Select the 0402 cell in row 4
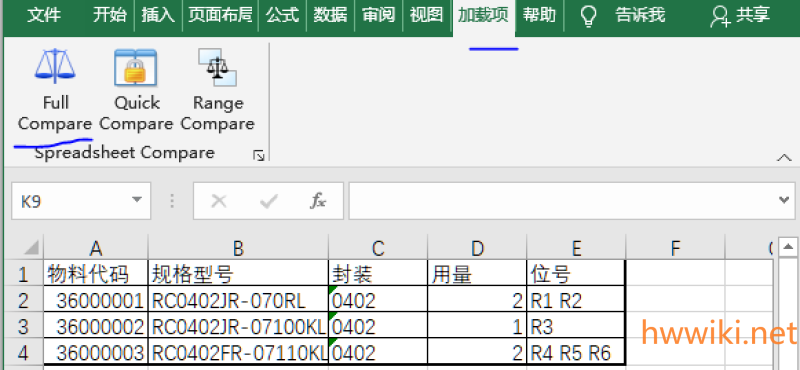800x370 pixels. tap(378, 352)
